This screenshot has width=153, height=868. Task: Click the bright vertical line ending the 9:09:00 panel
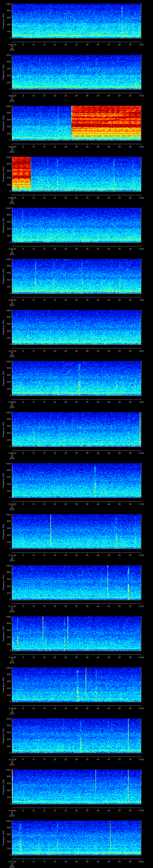(x=140, y=429)
